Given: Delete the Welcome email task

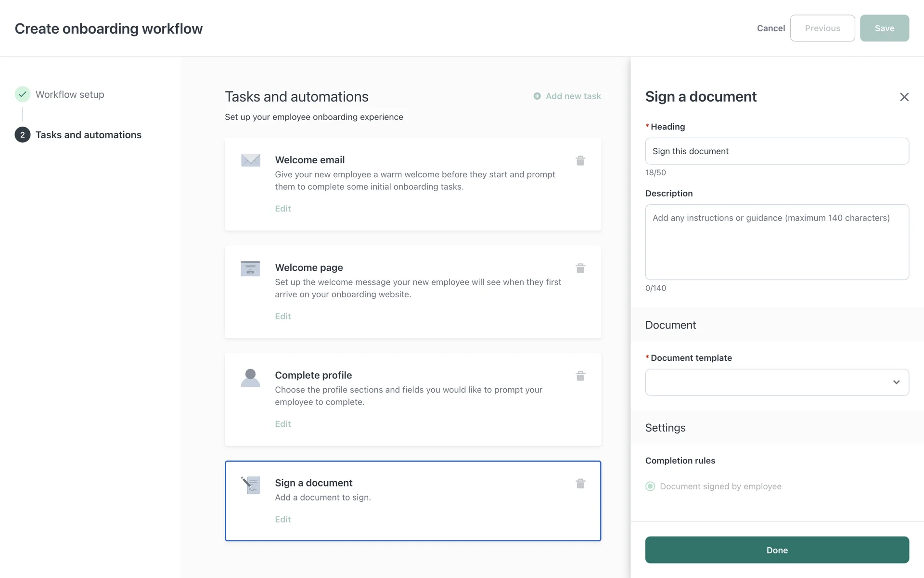Looking at the screenshot, I should [580, 160].
